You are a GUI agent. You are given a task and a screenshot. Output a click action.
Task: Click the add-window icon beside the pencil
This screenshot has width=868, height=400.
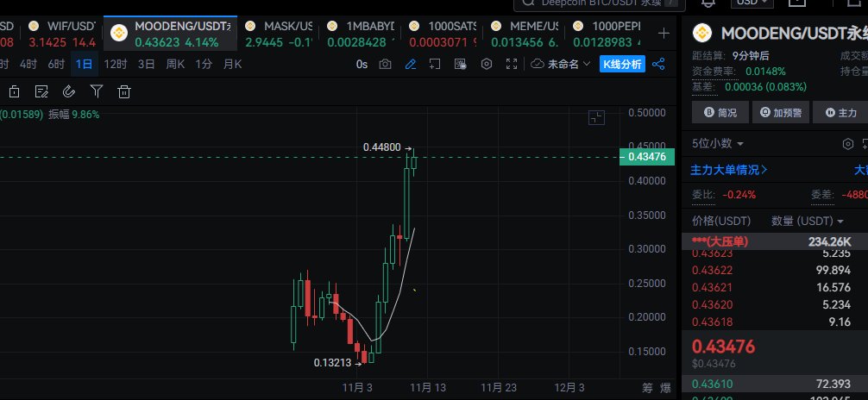point(435,64)
